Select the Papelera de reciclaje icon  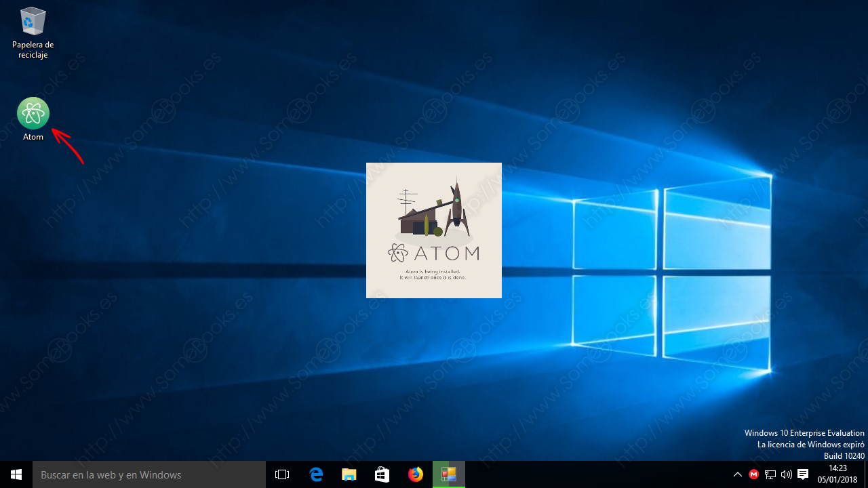pyautogui.click(x=33, y=33)
